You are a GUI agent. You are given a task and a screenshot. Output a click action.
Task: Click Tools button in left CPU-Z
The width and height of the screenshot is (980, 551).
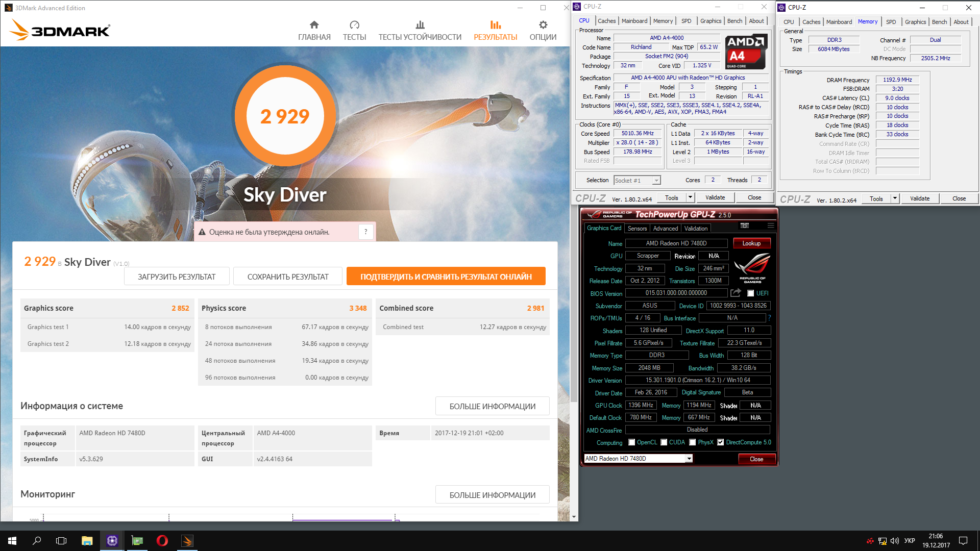pos(672,197)
